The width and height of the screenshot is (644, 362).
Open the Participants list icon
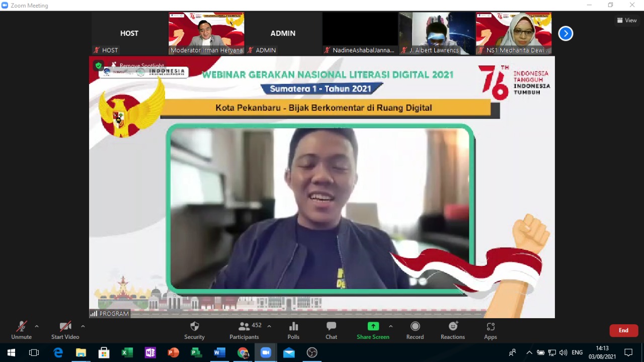[x=244, y=330]
